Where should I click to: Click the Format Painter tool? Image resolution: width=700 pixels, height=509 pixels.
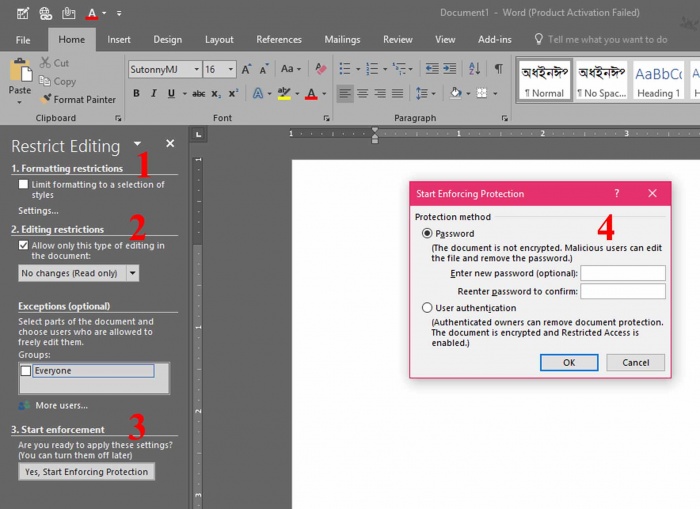[78, 99]
